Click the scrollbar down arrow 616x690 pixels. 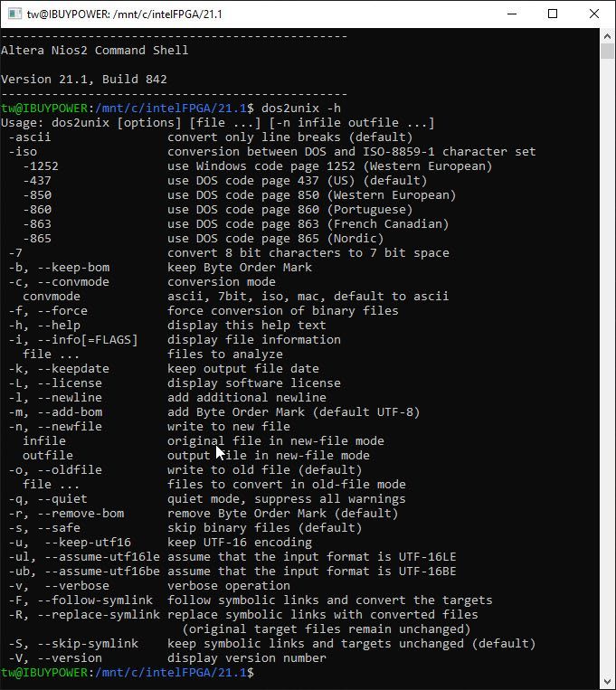(x=608, y=682)
